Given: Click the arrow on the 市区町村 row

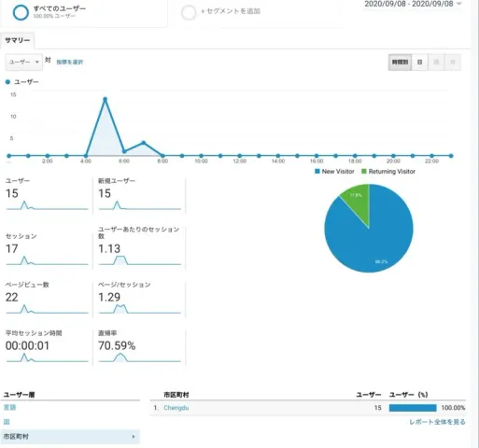Looking at the screenshot, I should [x=134, y=437].
